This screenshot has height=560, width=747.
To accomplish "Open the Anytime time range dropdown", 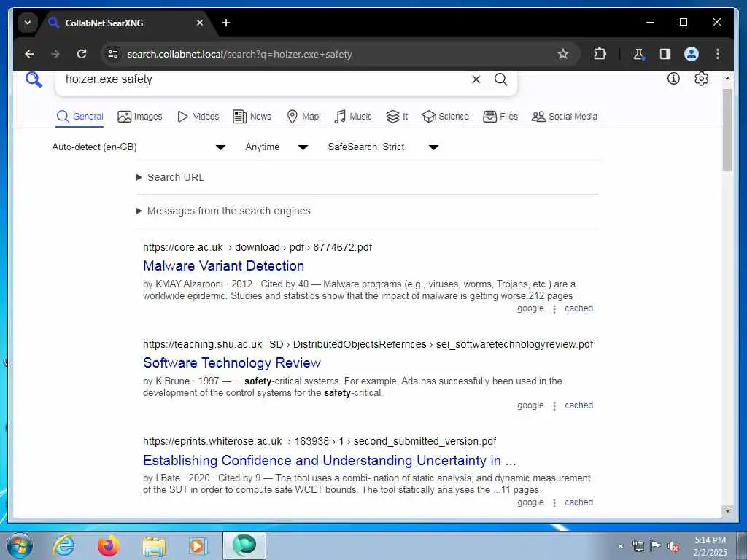I will (276, 147).
